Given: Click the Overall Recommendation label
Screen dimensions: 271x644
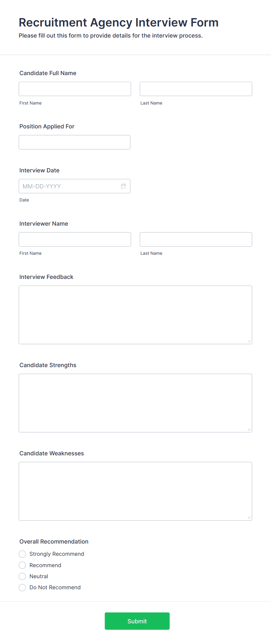Looking at the screenshot, I should pyautogui.click(x=54, y=542).
